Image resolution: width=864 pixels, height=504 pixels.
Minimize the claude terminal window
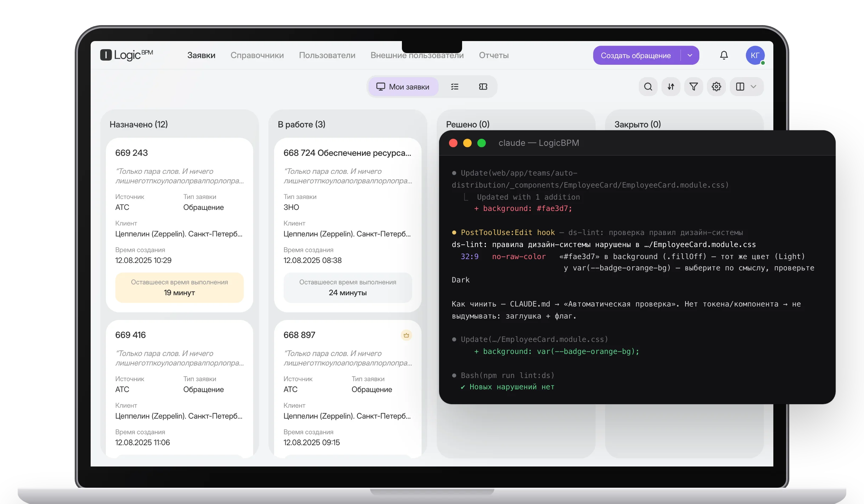coord(467,143)
